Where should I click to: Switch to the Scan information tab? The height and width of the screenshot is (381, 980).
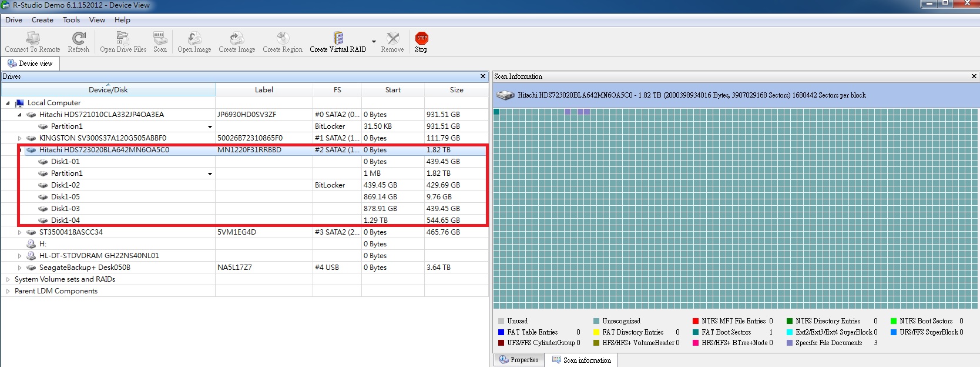(581, 360)
